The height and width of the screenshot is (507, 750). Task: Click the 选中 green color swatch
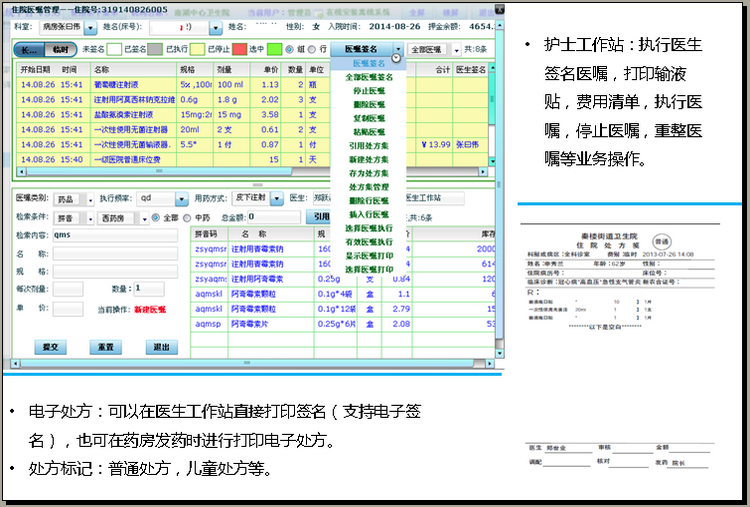(274, 49)
